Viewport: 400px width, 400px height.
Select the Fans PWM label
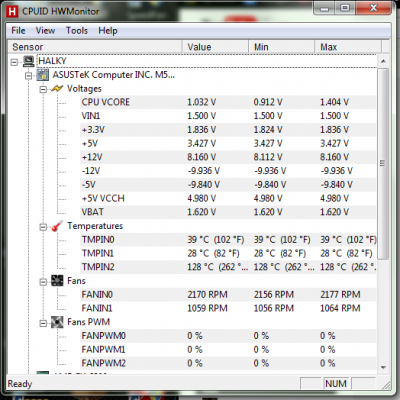pyautogui.click(x=88, y=322)
